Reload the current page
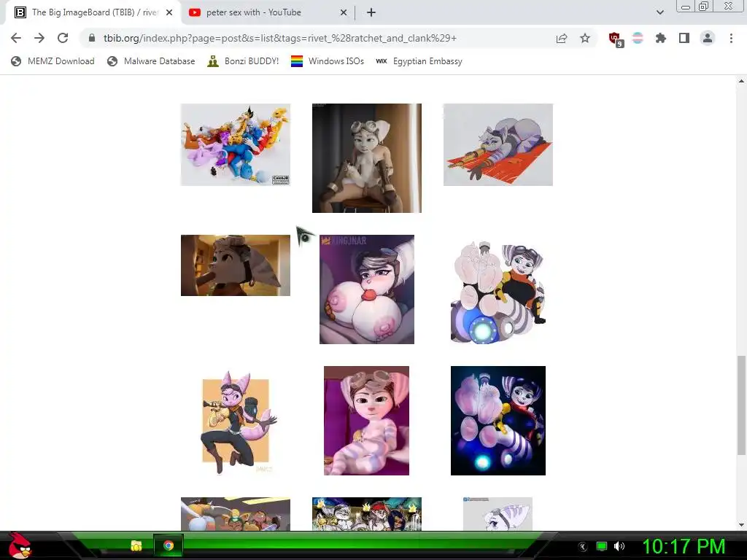The width and height of the screenshot is (747, 560). tap(63, 38)
